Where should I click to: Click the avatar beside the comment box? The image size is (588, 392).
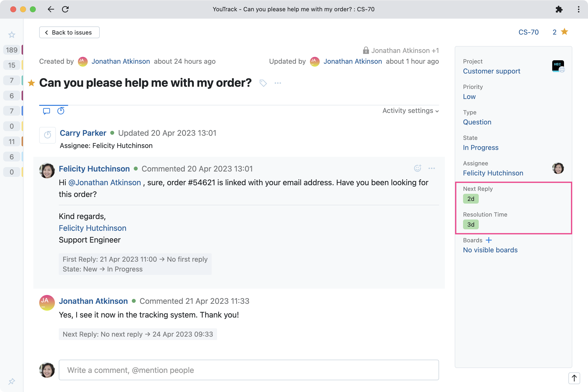coord(47,370)
